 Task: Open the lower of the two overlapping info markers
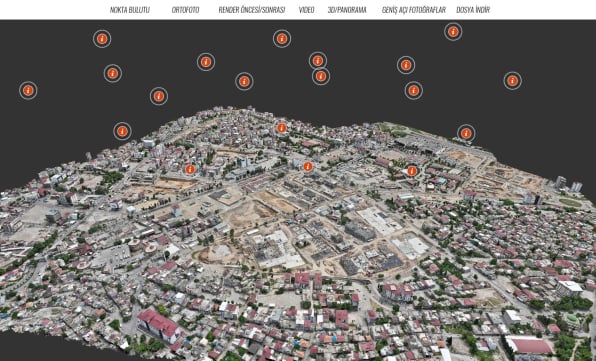click(x=321, y=76)
